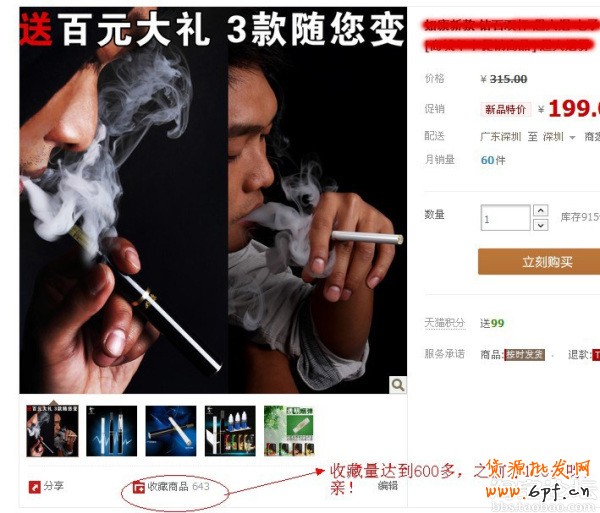The image size is (600, 513).
Task: Click the 分享 share link
Action: pyautogui.click(x=54, y=486)
